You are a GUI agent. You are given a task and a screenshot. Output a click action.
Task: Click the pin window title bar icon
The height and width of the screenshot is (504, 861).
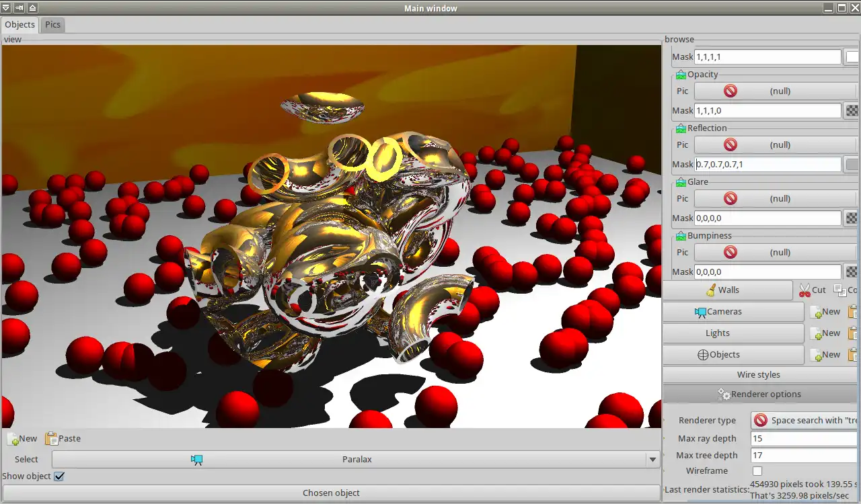pos(19,8)
